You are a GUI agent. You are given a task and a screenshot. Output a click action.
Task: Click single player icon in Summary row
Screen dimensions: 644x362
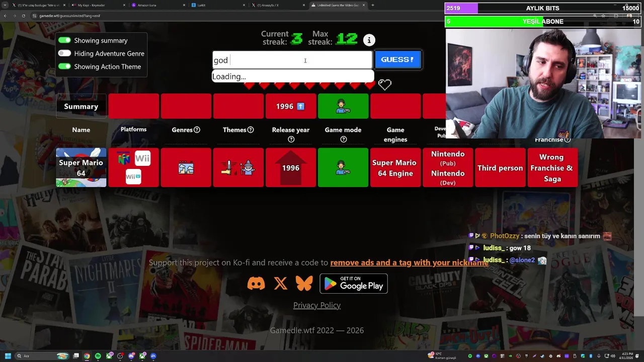coord(343,106)
